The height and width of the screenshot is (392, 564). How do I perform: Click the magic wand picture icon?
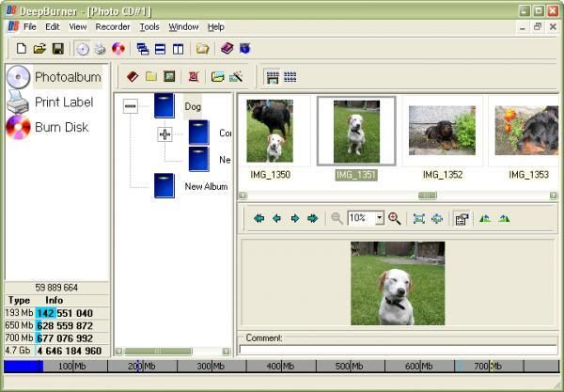click(x=236, y=76)
